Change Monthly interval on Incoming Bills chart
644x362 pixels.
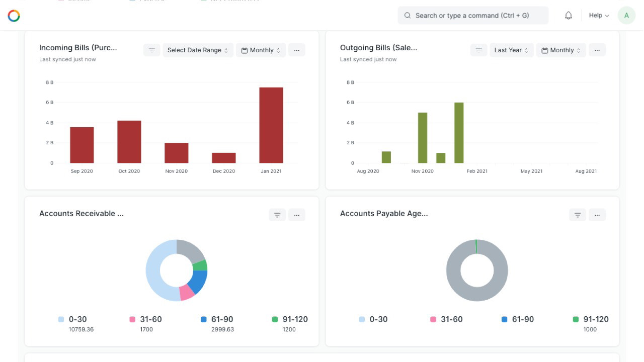261,50
